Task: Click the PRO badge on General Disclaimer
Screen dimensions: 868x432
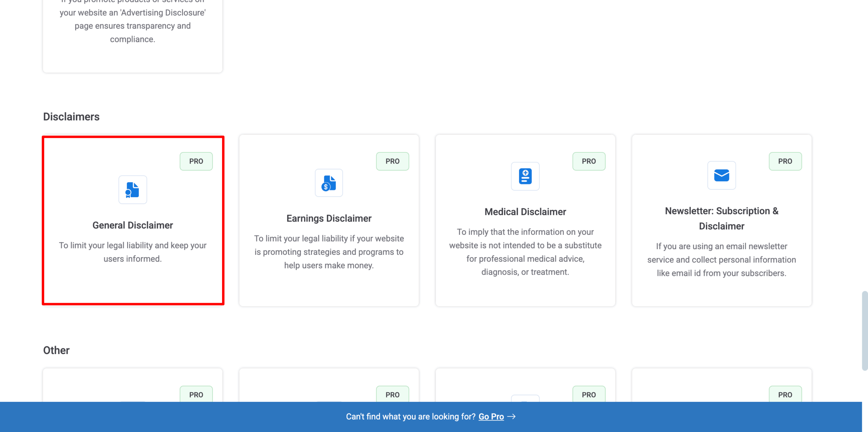Action: coord(196,161)
